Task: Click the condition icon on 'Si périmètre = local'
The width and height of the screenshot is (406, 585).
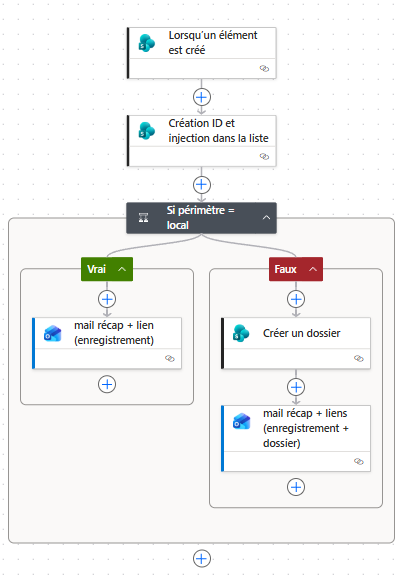Action: (144, 218)
